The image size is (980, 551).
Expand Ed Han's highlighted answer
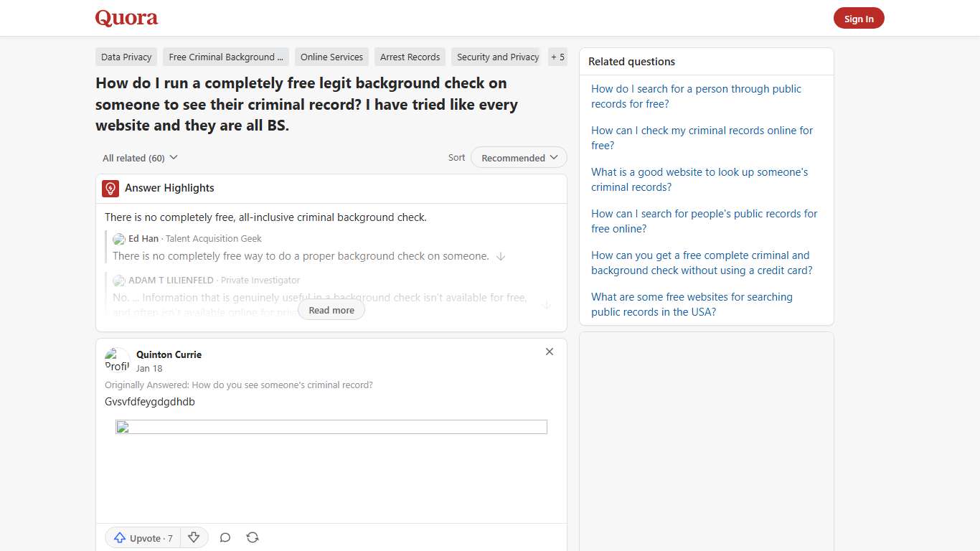pos(501,256)
